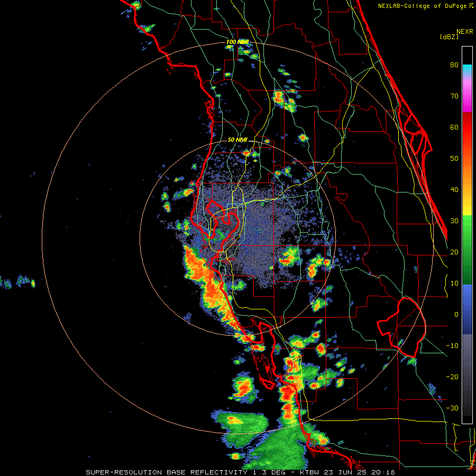Click the 50 value on dBZ scale
The width and height of the screenshot is (476, 476).
pyautogui.click(x=454, y=159)
